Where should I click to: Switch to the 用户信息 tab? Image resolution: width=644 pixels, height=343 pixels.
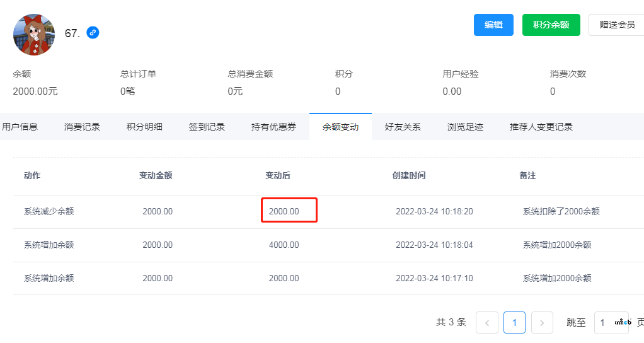tap(20, 127)
